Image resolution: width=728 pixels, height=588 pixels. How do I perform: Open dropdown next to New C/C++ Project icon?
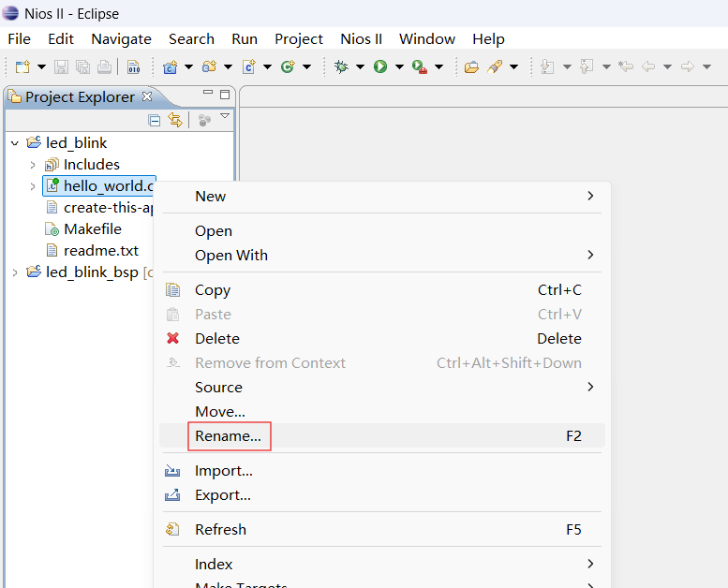(188, 66)
